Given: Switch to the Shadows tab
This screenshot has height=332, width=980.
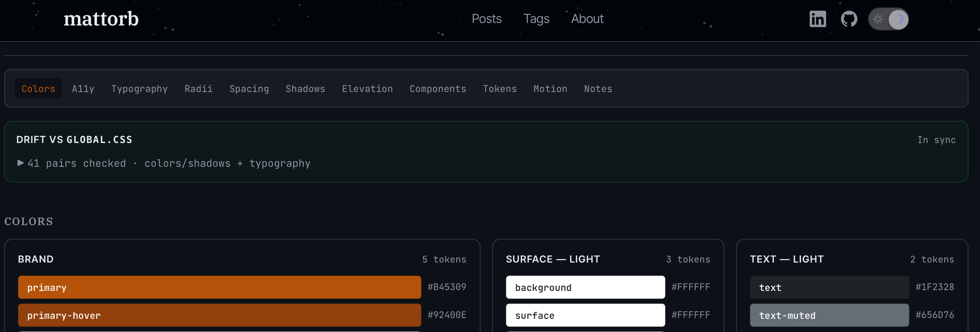Looking at the screenshot, I should pyautogui.click(x=306, y=89).
